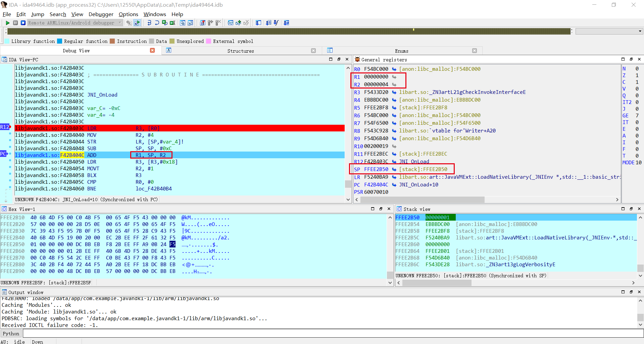Open the modules window toolbar icon
The height and width of the screenshot is (344, 644).
pyautogui.click(x=190, y=23)
